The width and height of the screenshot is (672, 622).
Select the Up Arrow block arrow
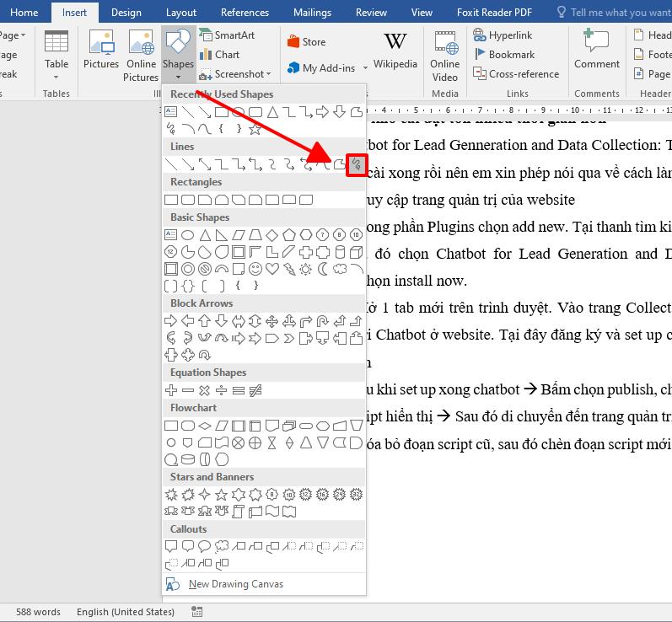204,321
